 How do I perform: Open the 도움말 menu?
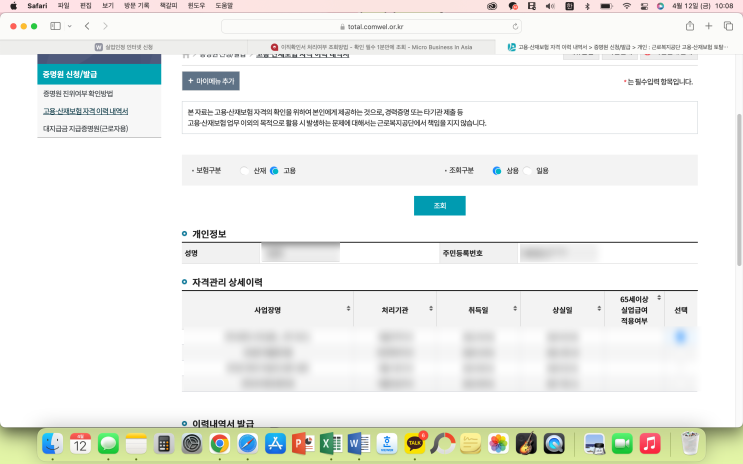point(224,6)
